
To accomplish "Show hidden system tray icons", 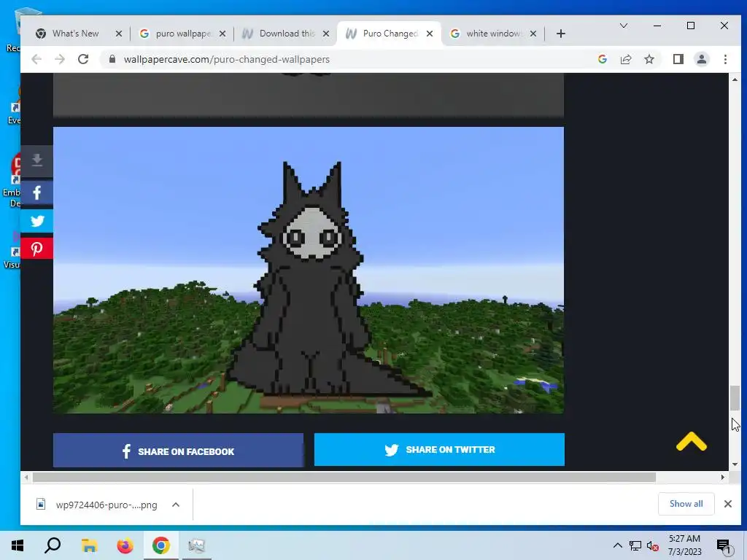I will click(x=617, y=545).
